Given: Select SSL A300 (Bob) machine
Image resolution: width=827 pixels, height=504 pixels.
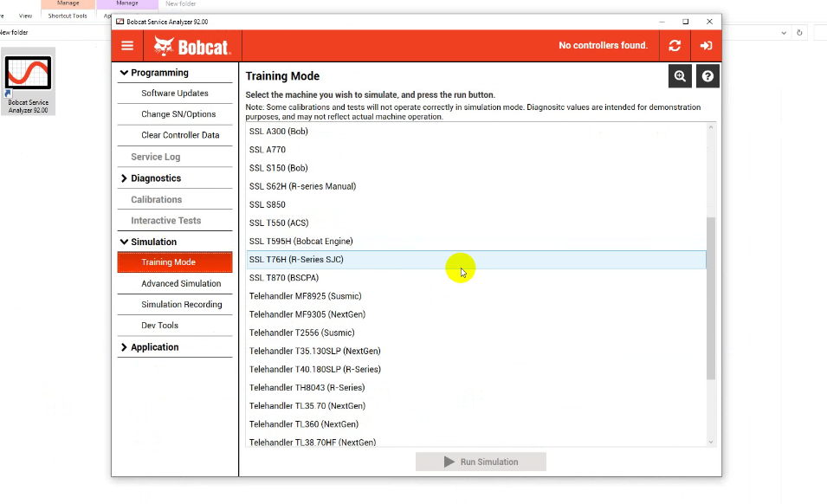Looking at the screenshot, I should click(476, 132).
